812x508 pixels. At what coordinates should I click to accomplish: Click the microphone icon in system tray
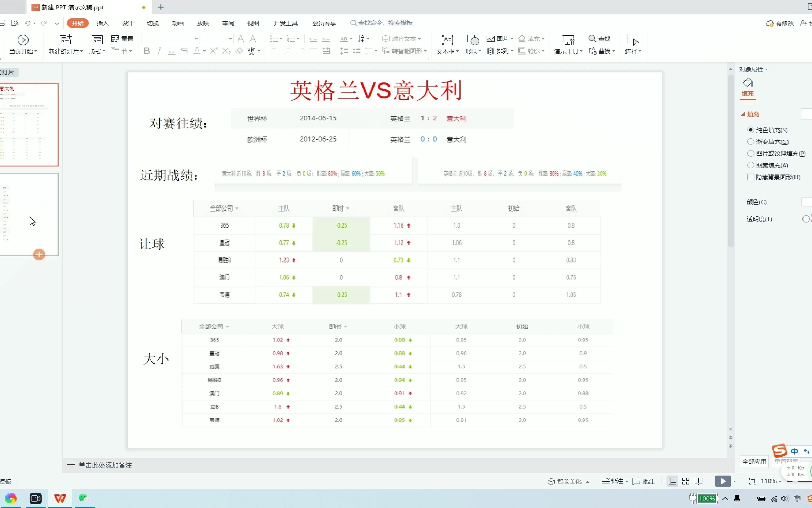coord(737,499)
